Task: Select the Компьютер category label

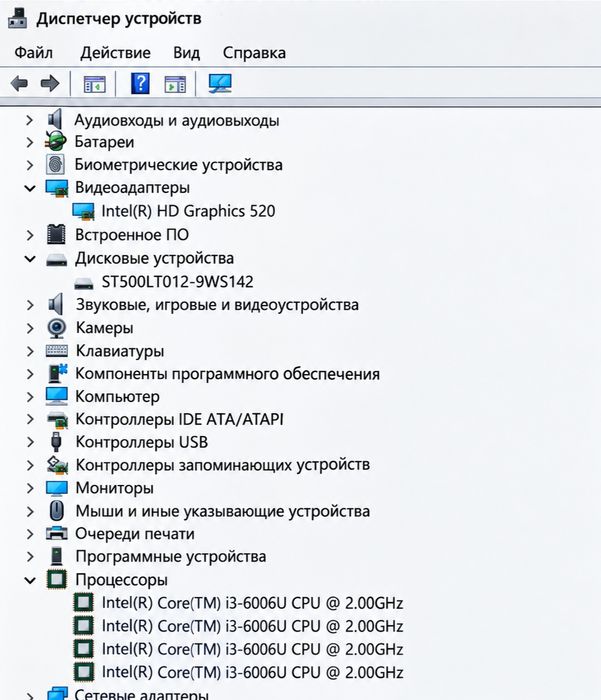Action: (x=117, y=396)
